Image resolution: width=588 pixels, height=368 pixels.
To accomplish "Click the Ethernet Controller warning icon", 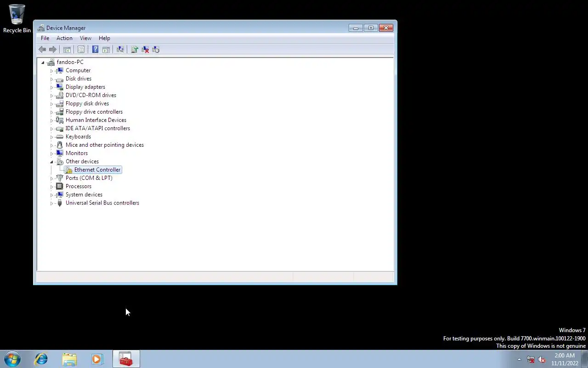I will click(68, 170).
